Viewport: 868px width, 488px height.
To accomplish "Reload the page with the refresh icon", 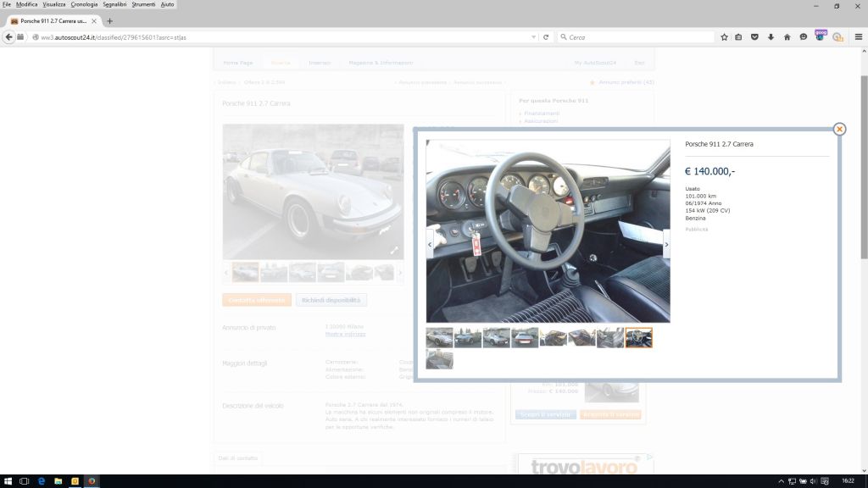I will pos(546,37).
